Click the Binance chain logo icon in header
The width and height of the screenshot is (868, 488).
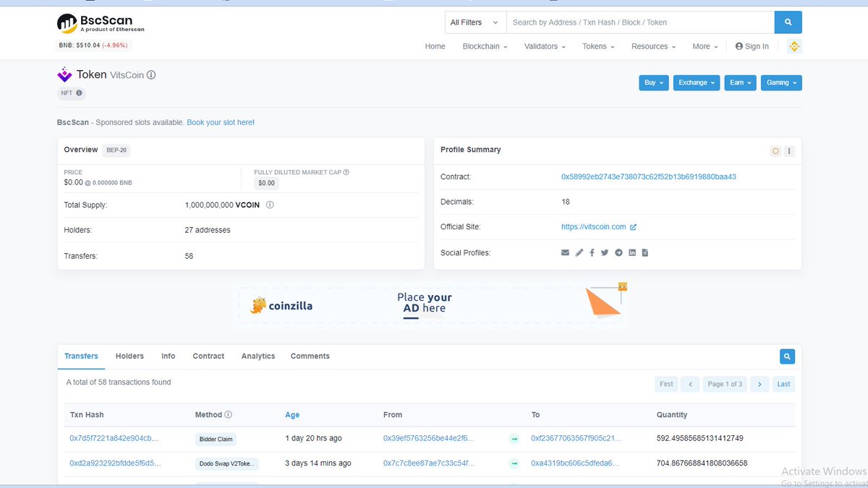click(x=794, y=46)
